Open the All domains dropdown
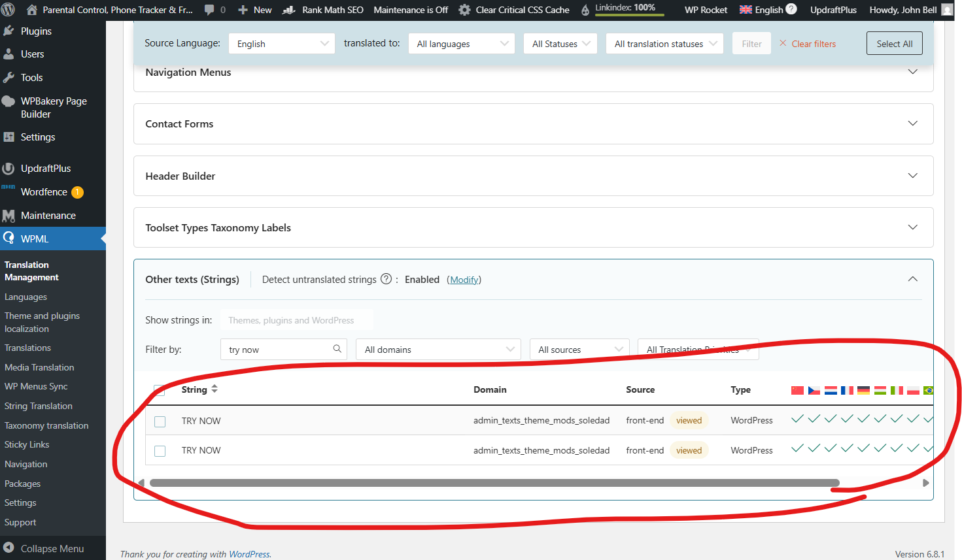Image resolution: width=962 pixels, height=560 pixels. pos(438,350)
